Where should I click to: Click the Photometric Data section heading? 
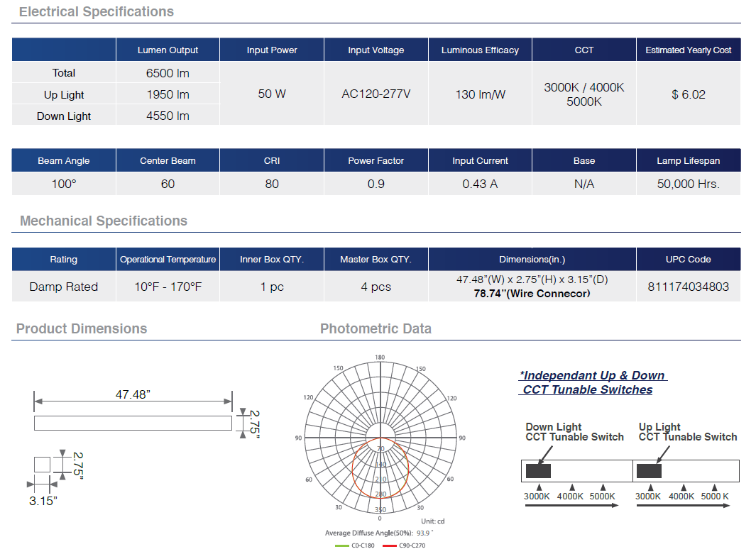coord(376,328)
